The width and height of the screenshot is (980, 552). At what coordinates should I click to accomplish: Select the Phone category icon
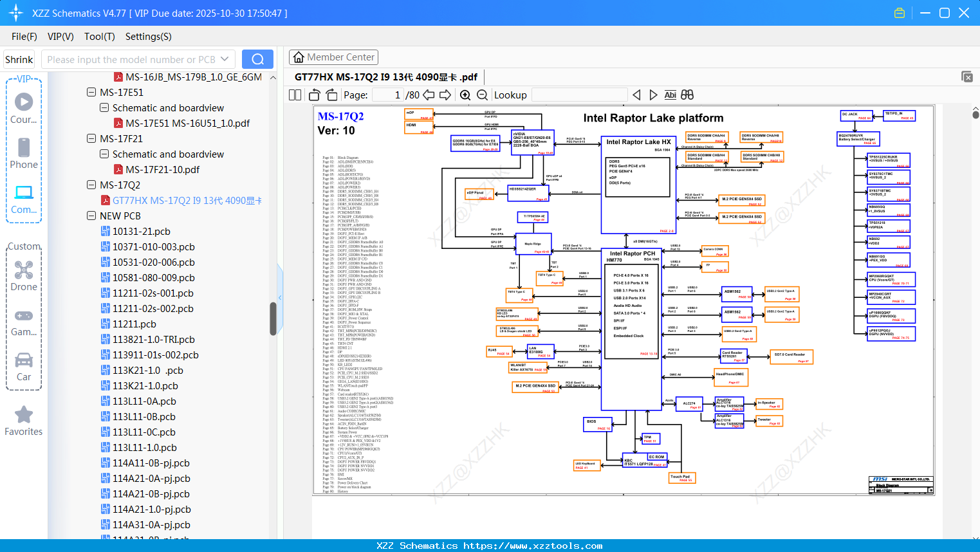pyautogui.click(x=24, y=153)
